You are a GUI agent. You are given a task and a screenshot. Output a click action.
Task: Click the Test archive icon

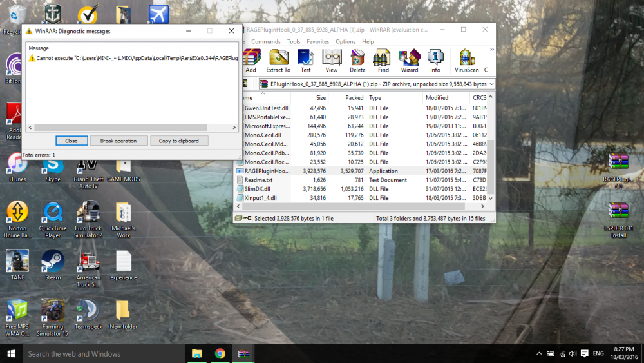click(x=305, y=61)
